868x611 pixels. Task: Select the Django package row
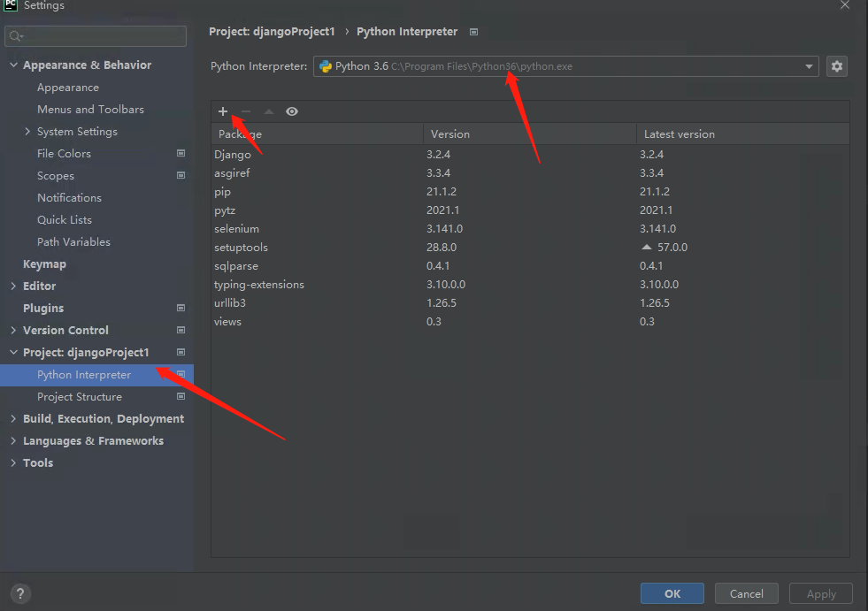[x=530, y=155]
